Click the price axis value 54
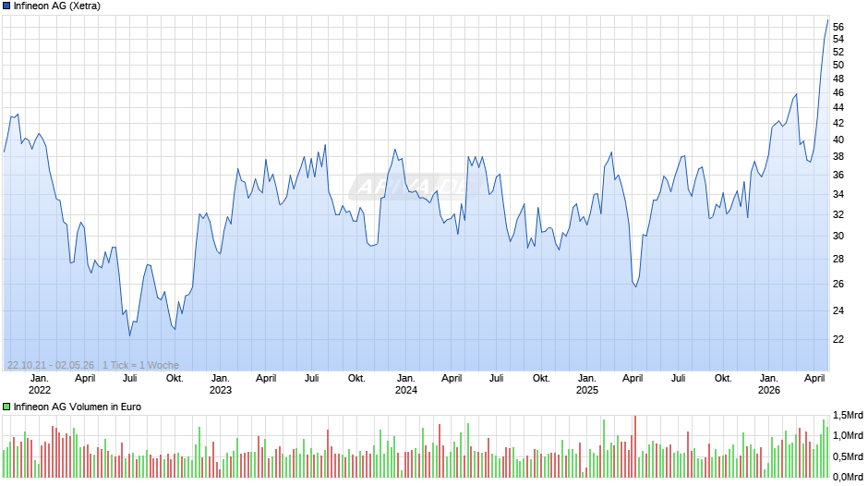868x486 pixels. [x=838, y=40]
